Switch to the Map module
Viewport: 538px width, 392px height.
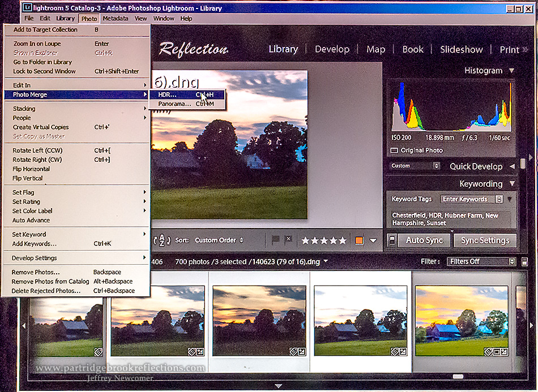click(x=375, y=49)
